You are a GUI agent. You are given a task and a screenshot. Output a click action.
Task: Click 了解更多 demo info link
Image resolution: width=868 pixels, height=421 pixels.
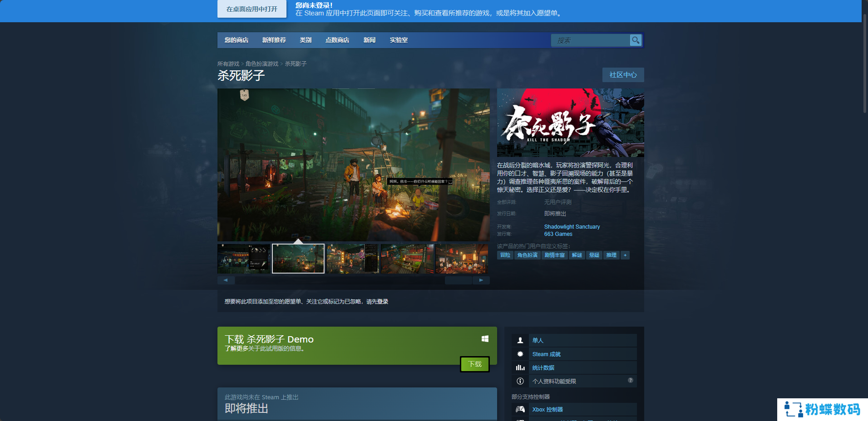237,348
